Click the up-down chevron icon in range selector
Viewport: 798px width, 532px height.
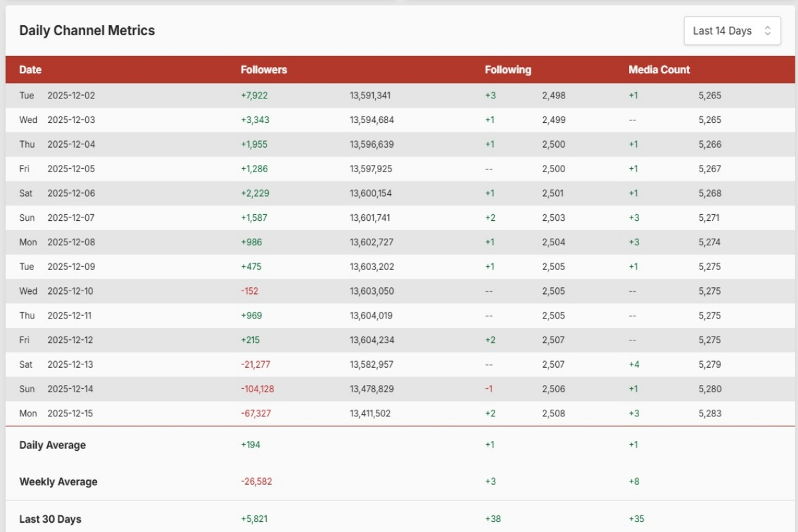(x=767, y=31)
